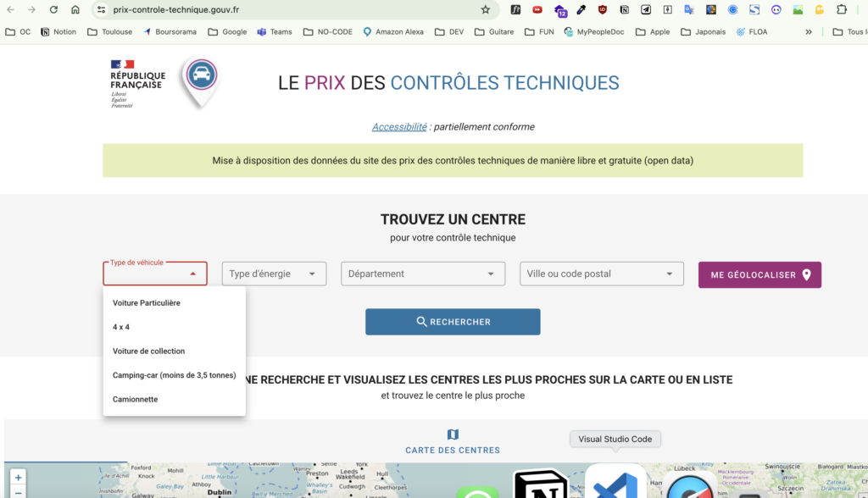Open the Google Translate extension icon
Screen dimensions: 868x498
689,9
